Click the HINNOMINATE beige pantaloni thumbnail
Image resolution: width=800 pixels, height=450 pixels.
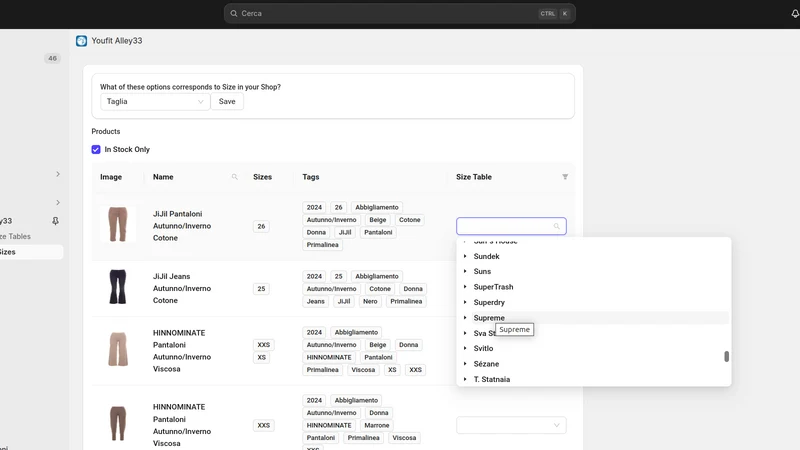pyautogui.click(x=118, y=349)
